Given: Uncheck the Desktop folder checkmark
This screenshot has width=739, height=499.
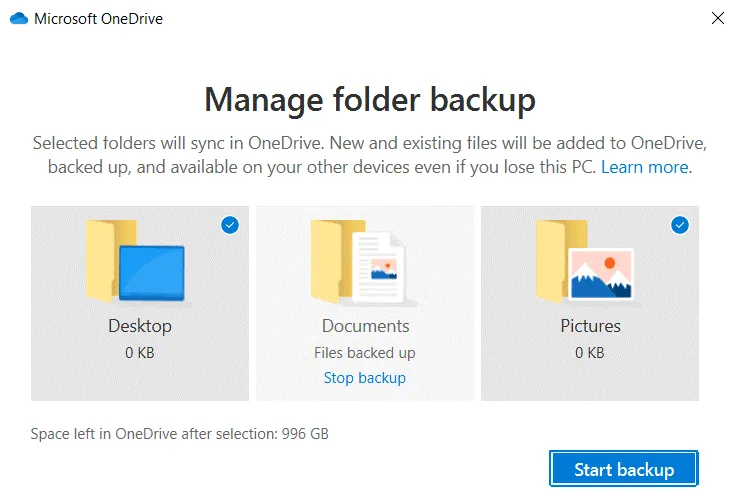Looking at the screenshot, I should (x=230, y=226).
